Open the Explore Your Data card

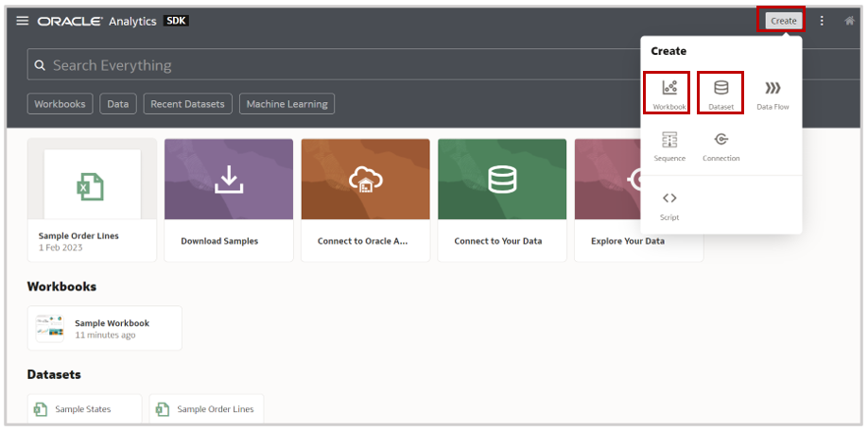(628, 241)
